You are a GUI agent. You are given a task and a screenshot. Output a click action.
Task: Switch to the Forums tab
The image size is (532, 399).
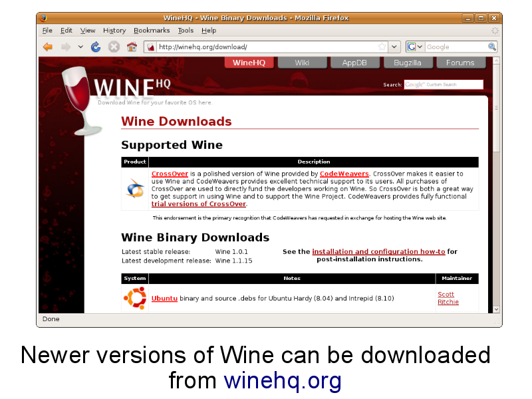460,63
